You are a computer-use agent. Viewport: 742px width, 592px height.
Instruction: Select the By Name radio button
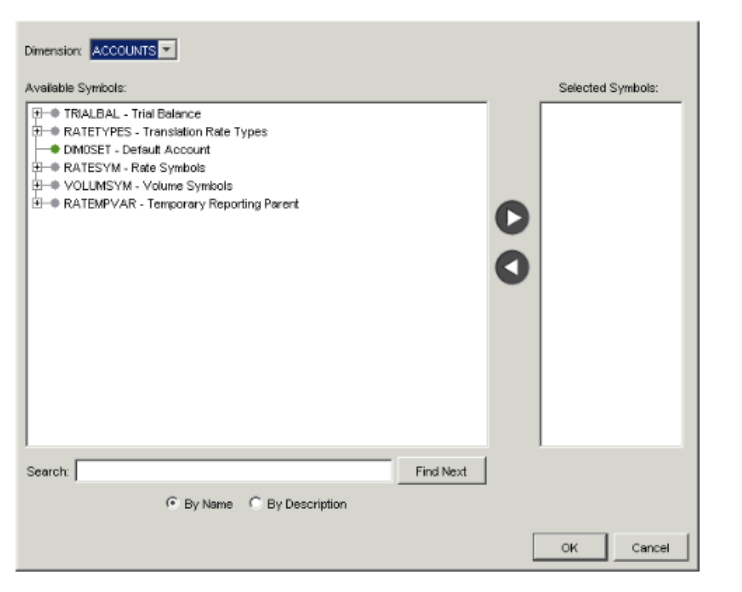point(172,505)
